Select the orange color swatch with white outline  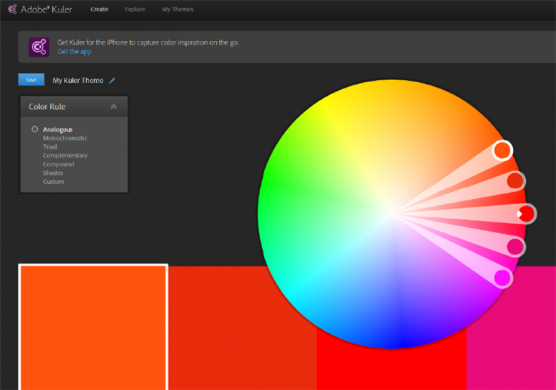click(x=93, y=327)
